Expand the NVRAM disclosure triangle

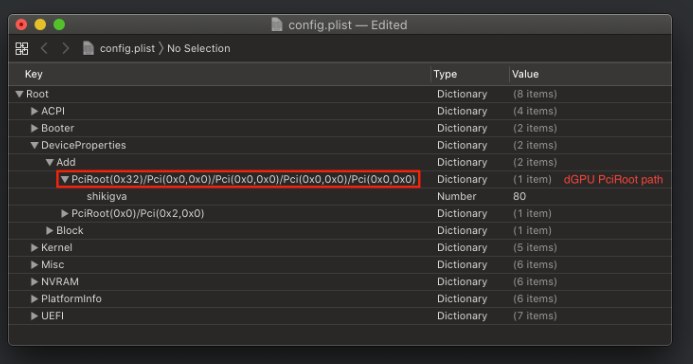[34, 282]
